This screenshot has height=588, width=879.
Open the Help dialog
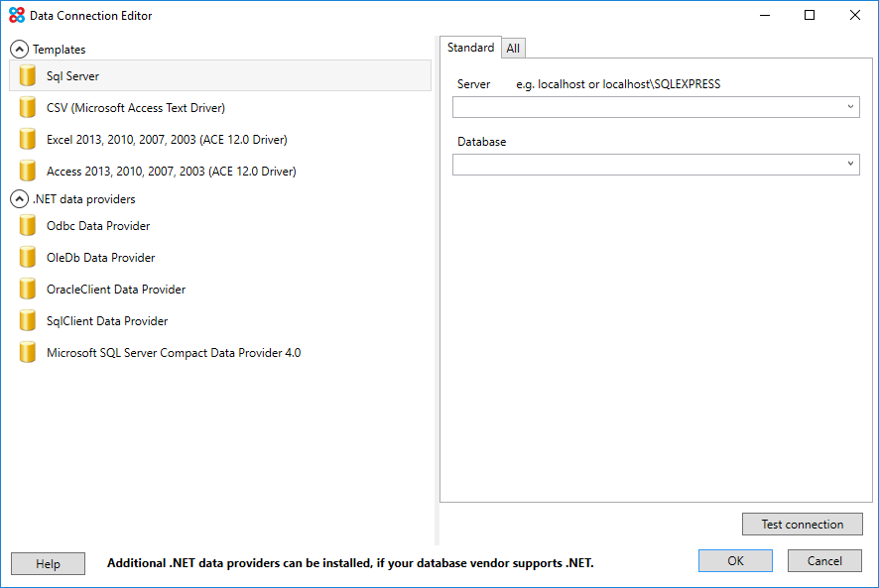tap(48, 563)
